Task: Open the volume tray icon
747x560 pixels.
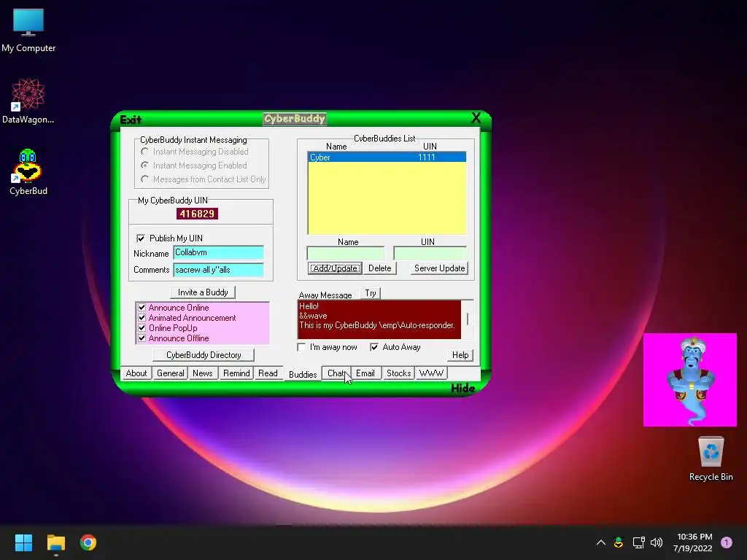Action: pyautogui.click(x=657, y=542)
